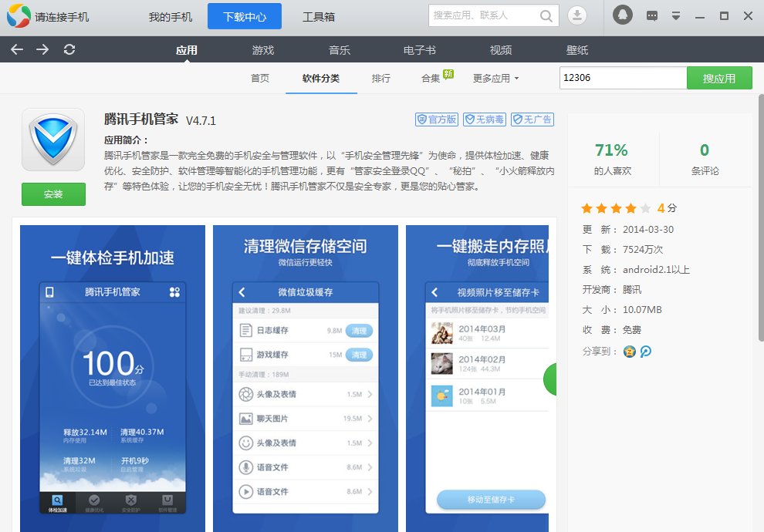Screen dimensions: 764x532
Task: Click the QQ penguin account icon
Action: [622, 14]
